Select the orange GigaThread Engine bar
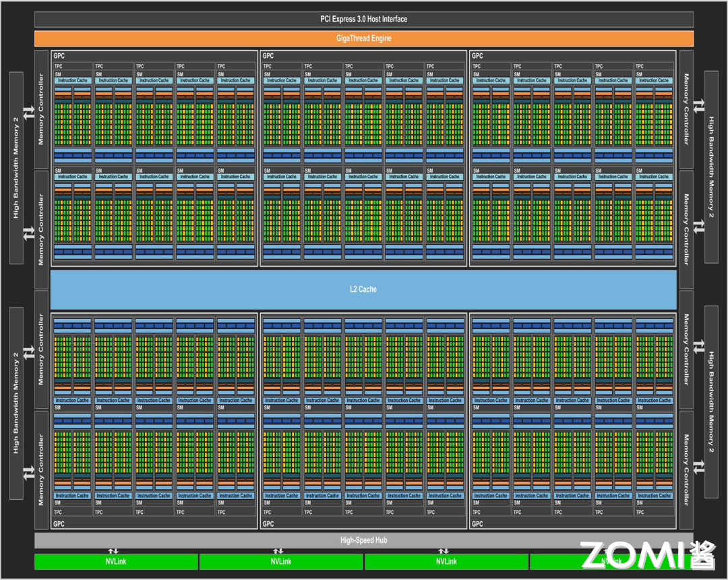Screen dimensions: 728x580 click(x=363, y=38)
